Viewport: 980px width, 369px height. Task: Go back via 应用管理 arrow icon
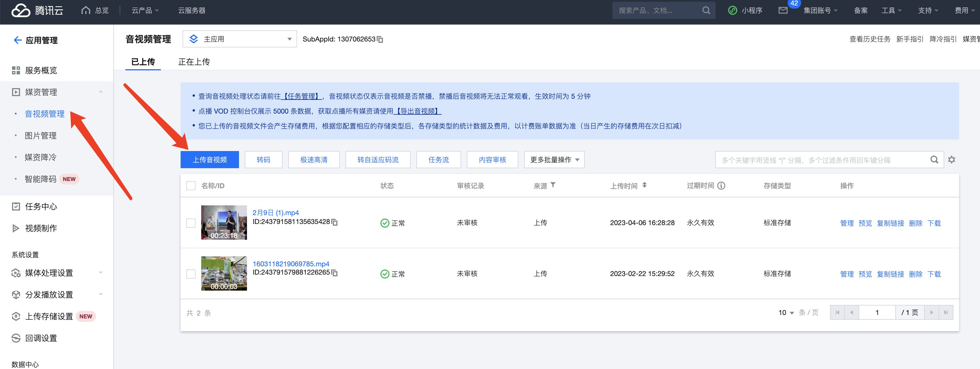[x=17, y=40]
